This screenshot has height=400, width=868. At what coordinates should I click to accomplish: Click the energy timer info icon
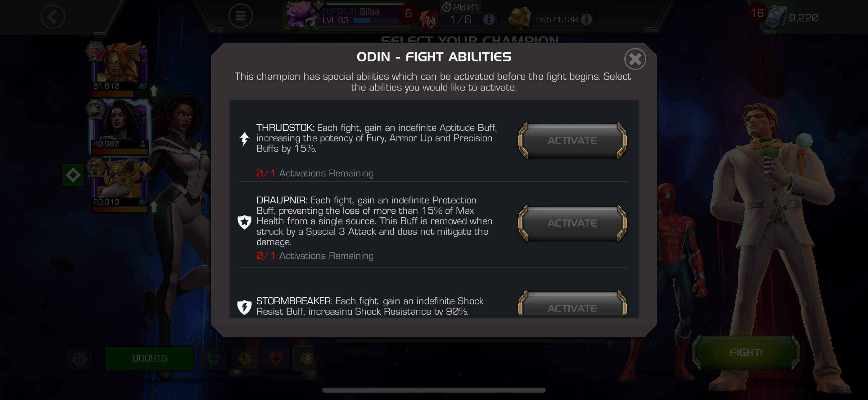tap(489, 19)
